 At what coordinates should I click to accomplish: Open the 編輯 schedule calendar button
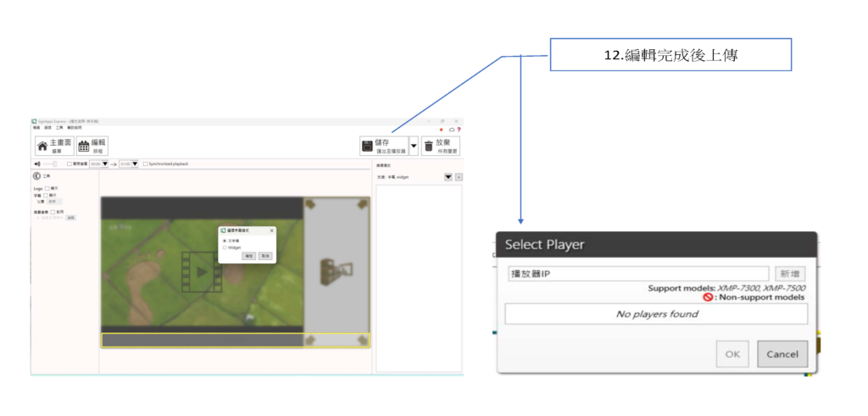coord(92,146)
